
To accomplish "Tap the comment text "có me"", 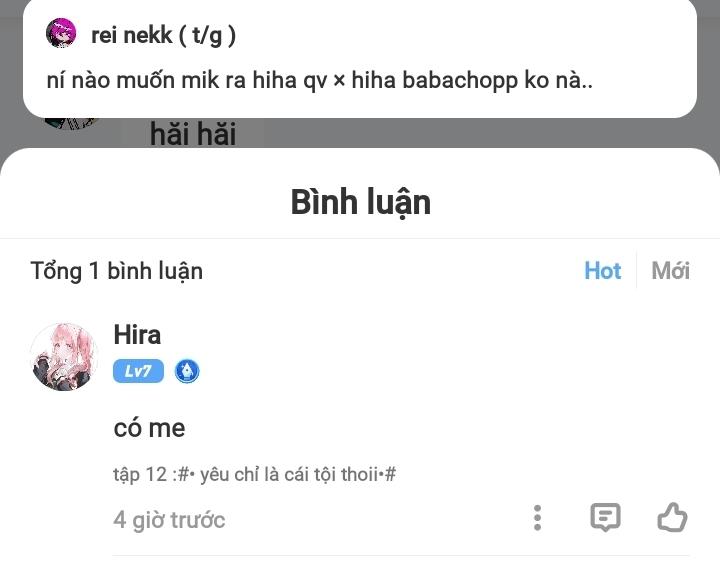I will [x=149, y=428].
